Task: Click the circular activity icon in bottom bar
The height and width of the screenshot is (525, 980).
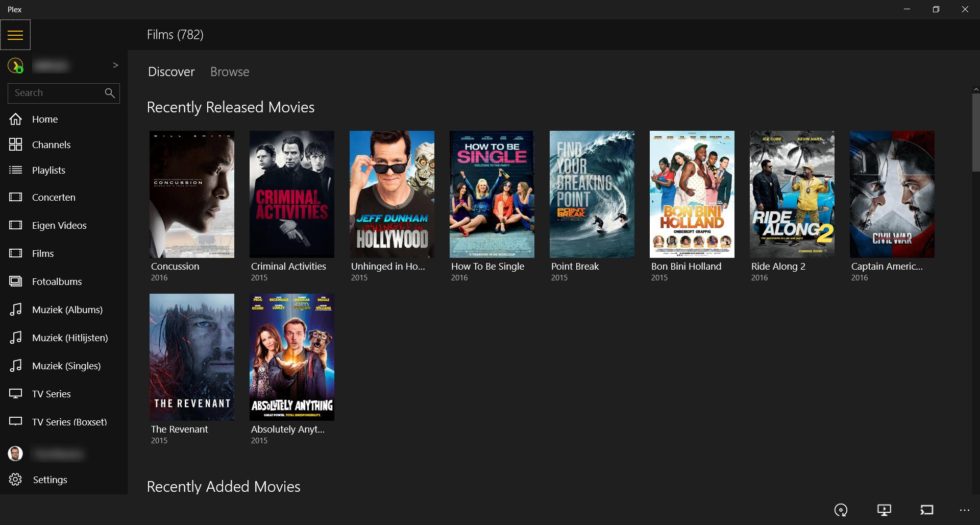Action: click(841, 510)
